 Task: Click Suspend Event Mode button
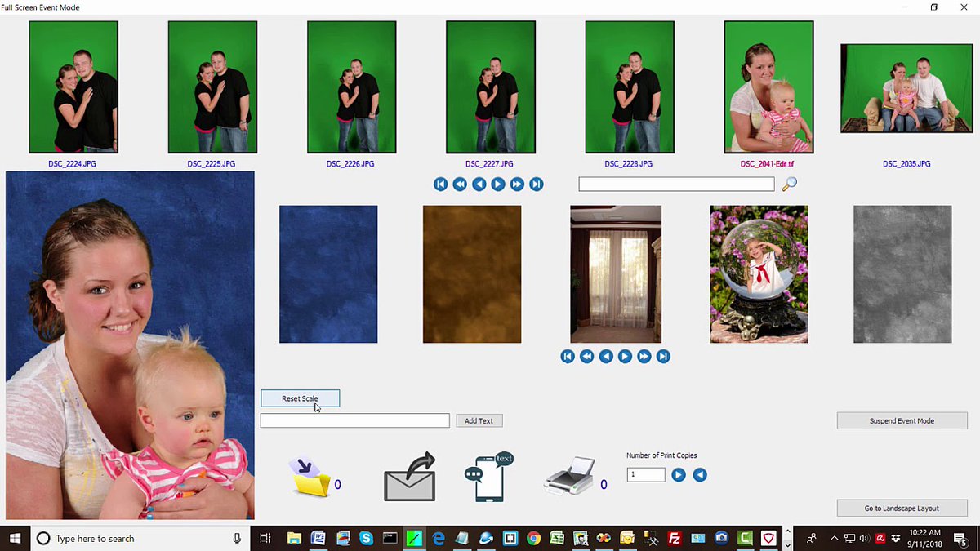pyautogui.click(x=902, y=421)
